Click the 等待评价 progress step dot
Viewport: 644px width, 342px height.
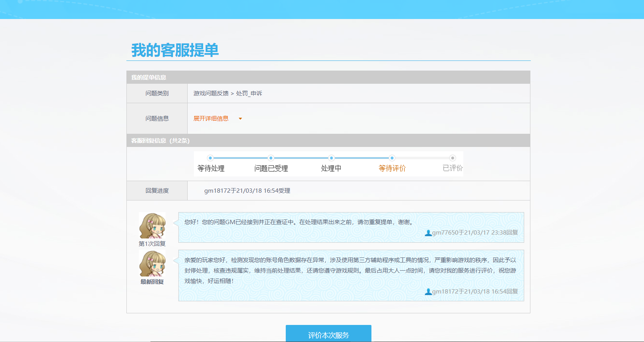pos(392,158)
